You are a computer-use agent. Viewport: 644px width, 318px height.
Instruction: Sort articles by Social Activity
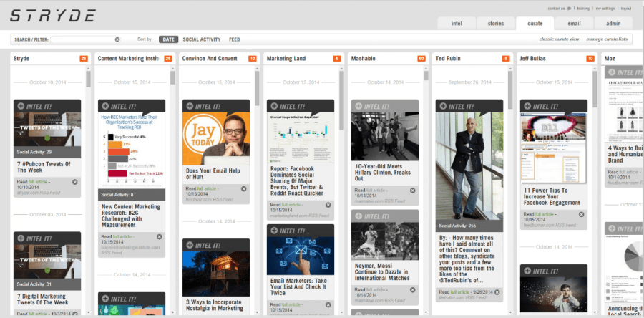click(x=202, y=39)
